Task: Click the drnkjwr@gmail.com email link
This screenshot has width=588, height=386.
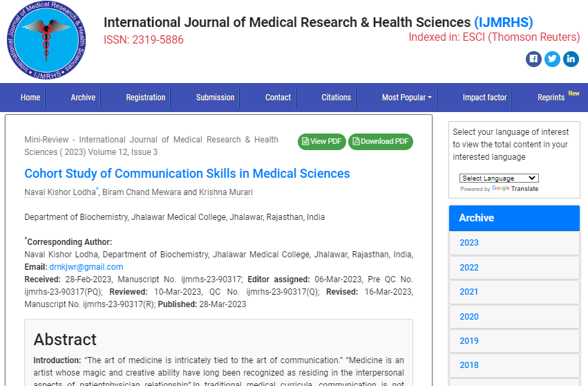Action: click(86, 267)
